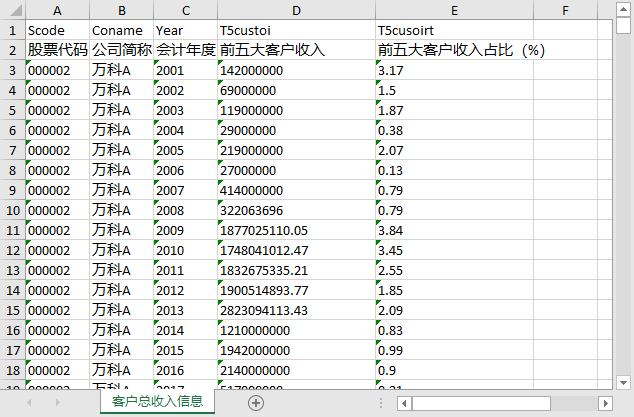
Task: Select column F header
Action: [x=565, y=10]
